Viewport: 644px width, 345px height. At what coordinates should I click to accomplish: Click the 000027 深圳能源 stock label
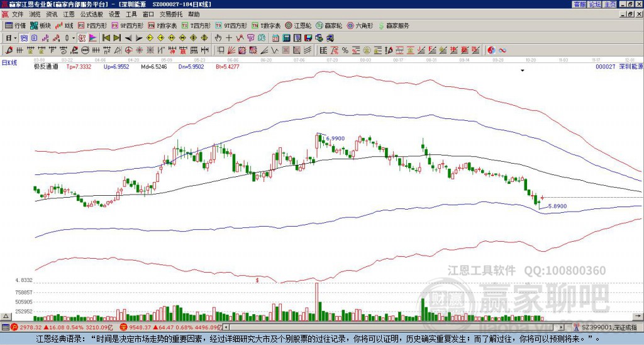[x=619, y=66]
